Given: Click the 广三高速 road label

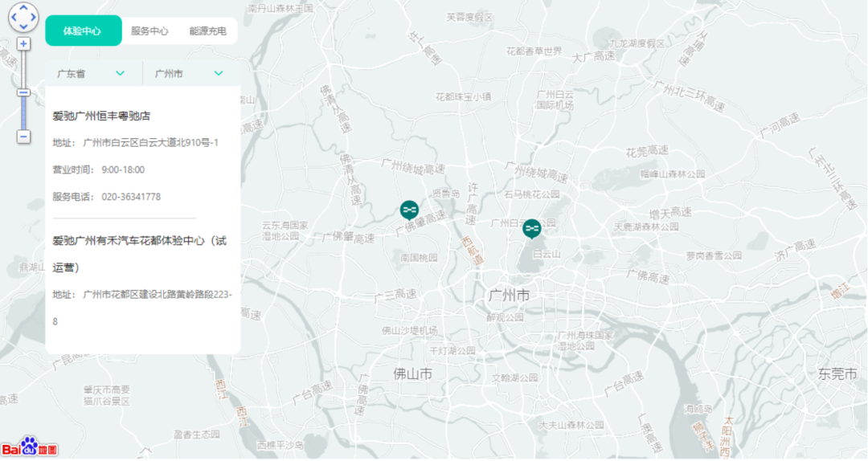Looking at the screenshot, I should [395, 295].
